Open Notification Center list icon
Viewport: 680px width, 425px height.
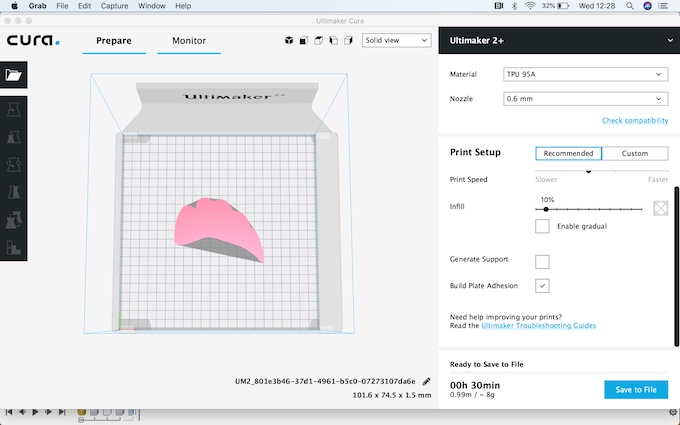coord(663,6)
